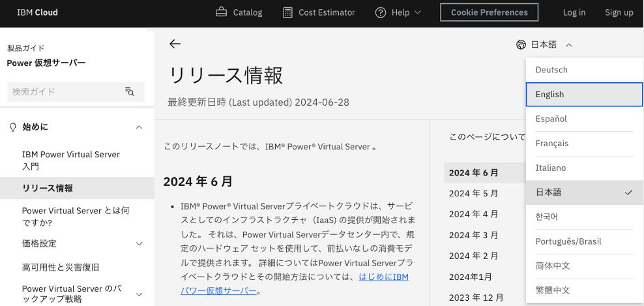Click the Help question mark icon
The width and height of the screenshot is (644, 306).
[381, 12]
